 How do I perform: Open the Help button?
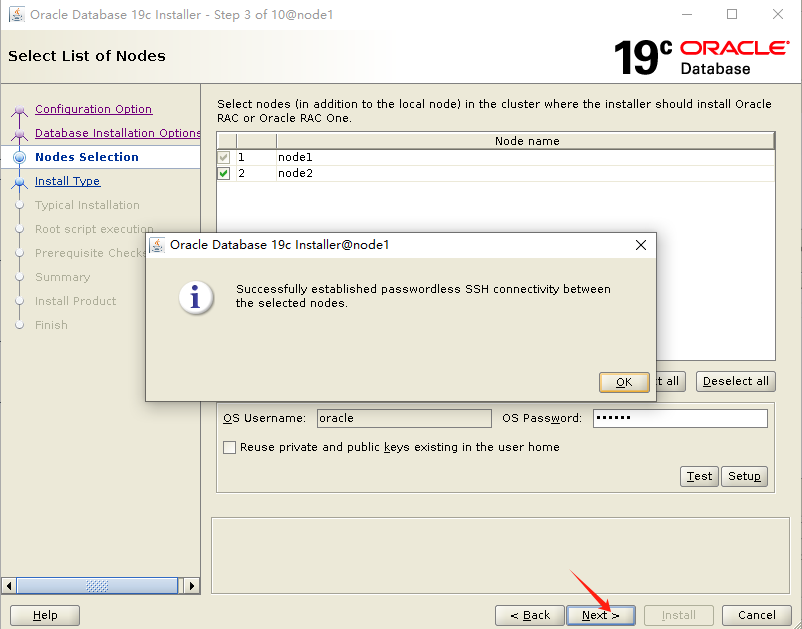(45, 615)
